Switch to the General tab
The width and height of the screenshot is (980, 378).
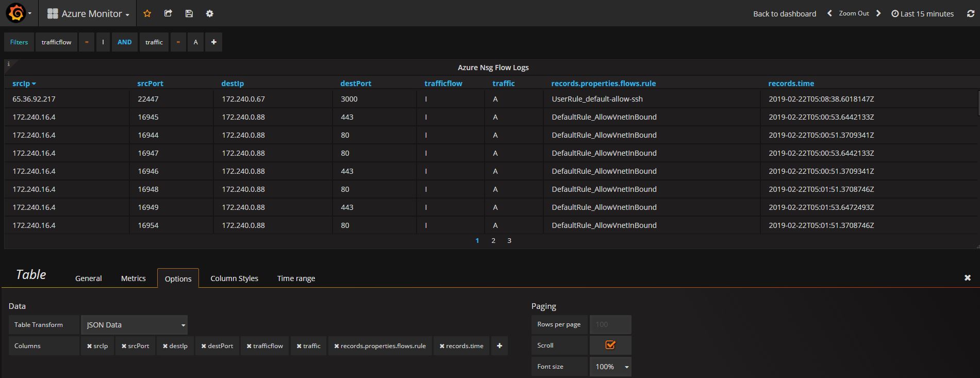pyautogui.click(x=89, y=278)
